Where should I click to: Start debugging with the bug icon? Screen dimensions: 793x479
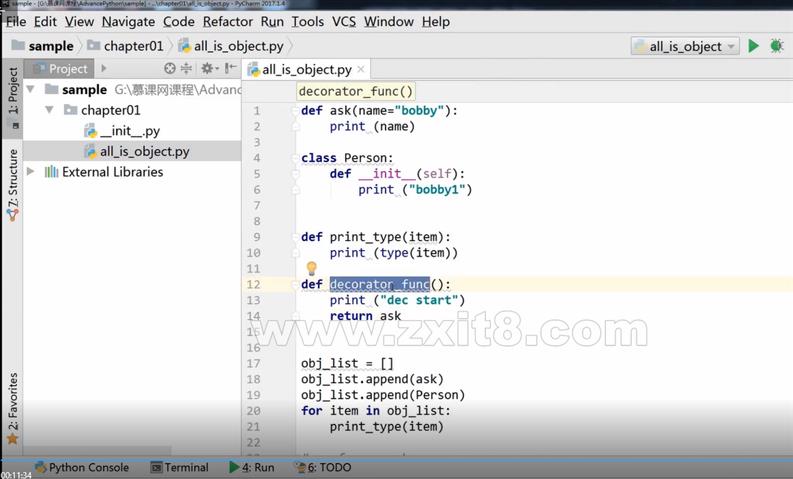click(776, 46)
